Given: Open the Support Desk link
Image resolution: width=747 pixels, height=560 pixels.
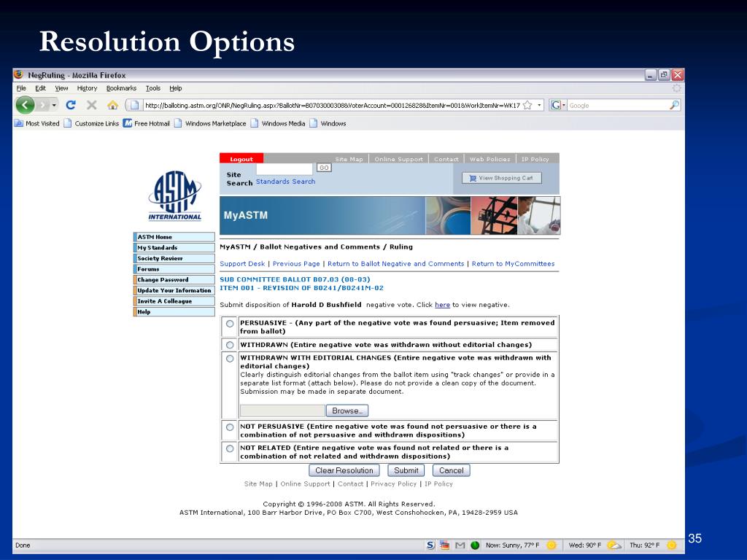Looking at the screenshot, I should pyautogui.click(x=242, y=264).
